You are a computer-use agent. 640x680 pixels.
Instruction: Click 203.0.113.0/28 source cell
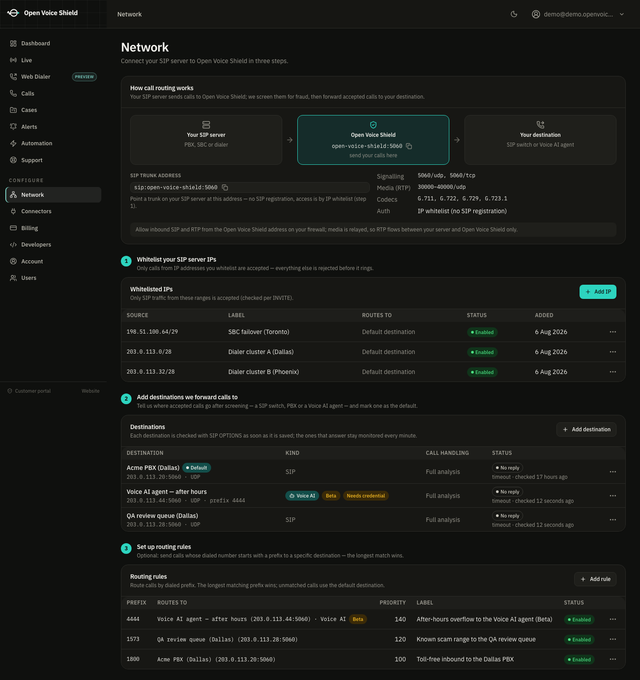pyautogui.click(x=149, y=352)
